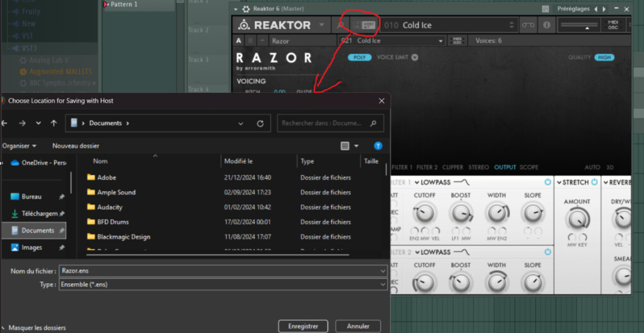Screen dimensions: 644x333
Task: Click Enregistrer to save the ensemble
Action: tap(303, 326)
